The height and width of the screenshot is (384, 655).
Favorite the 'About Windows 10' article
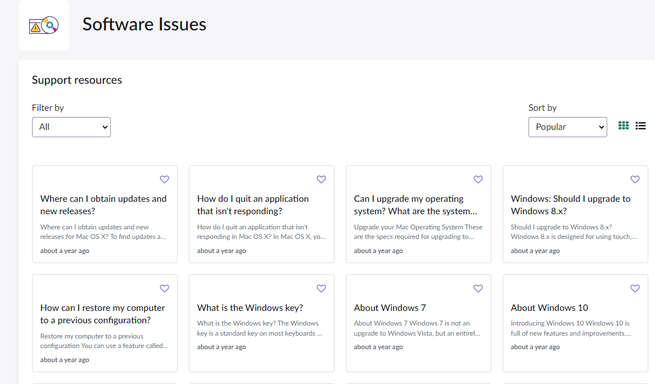635,288
